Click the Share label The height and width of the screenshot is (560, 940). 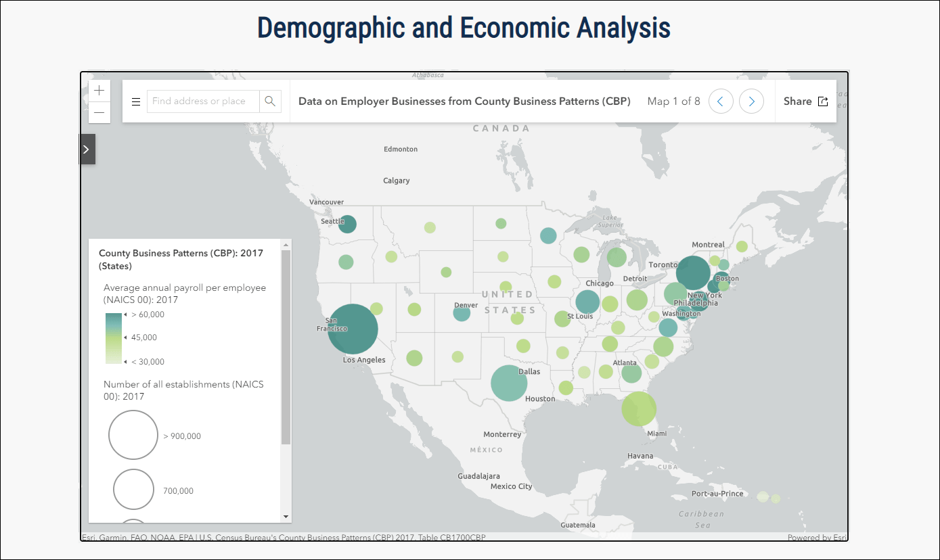click(x=796, y=101)
